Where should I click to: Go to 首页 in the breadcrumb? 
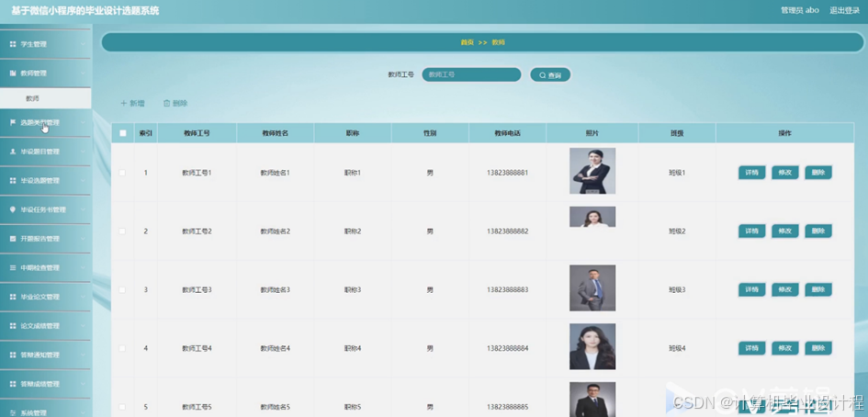click(468, 42)
